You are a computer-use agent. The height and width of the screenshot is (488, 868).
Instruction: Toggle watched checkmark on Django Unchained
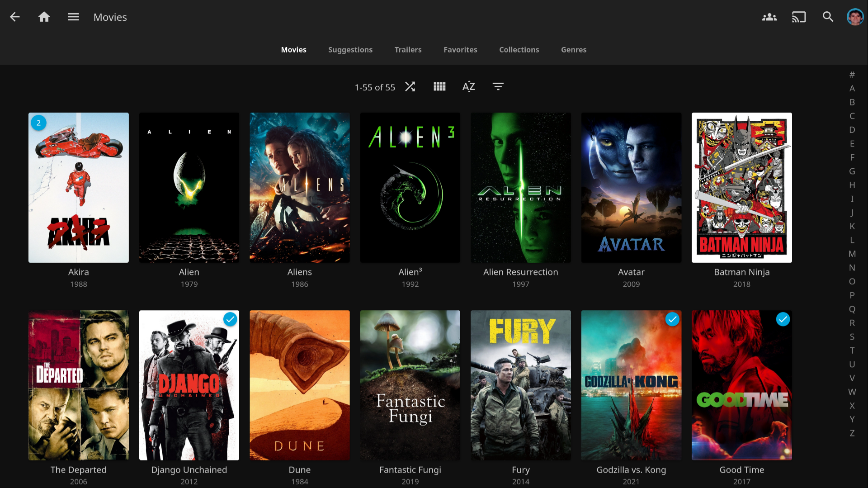point(231,320)
